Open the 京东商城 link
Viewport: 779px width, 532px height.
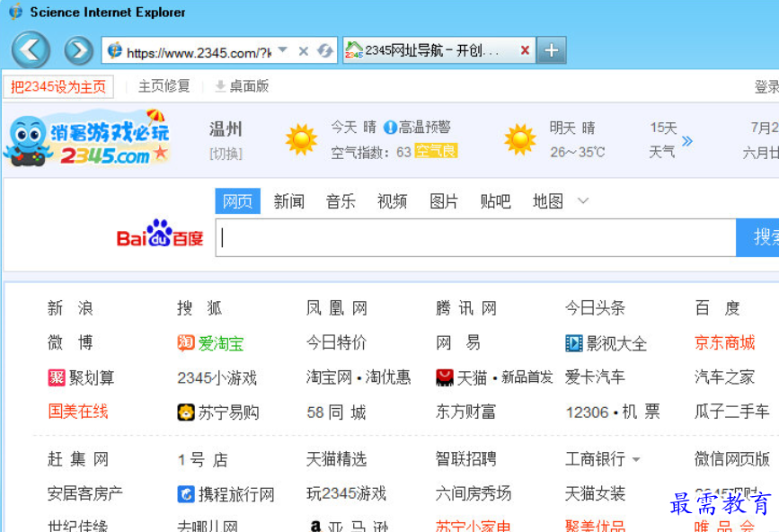(725, 342)
